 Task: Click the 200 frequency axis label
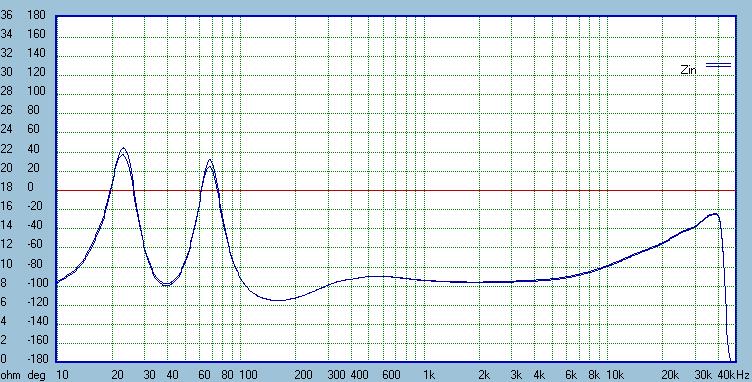click(304, 374)
